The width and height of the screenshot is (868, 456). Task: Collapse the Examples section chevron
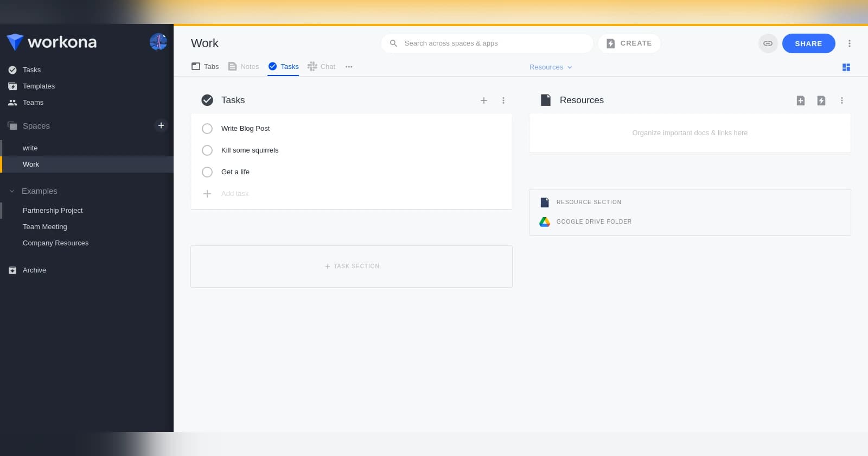[x=12, y=191]
